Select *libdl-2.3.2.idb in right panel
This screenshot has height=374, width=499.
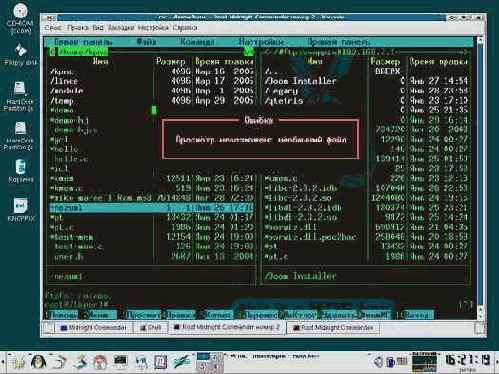303,208
